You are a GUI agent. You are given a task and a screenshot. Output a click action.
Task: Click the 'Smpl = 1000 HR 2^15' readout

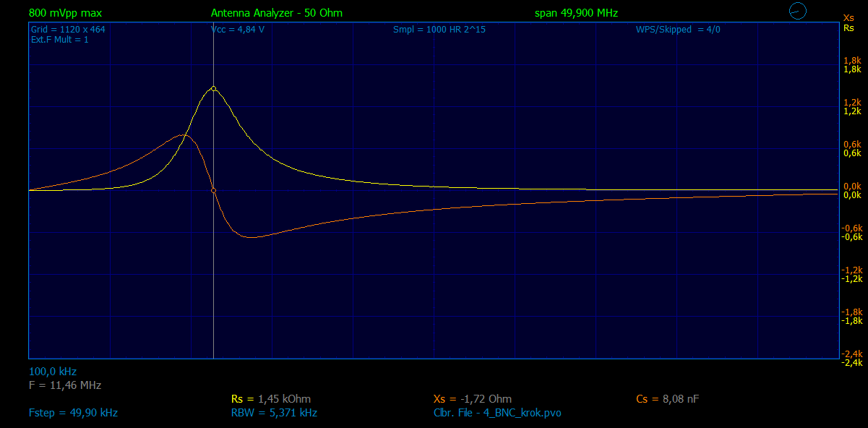(439, 30)
